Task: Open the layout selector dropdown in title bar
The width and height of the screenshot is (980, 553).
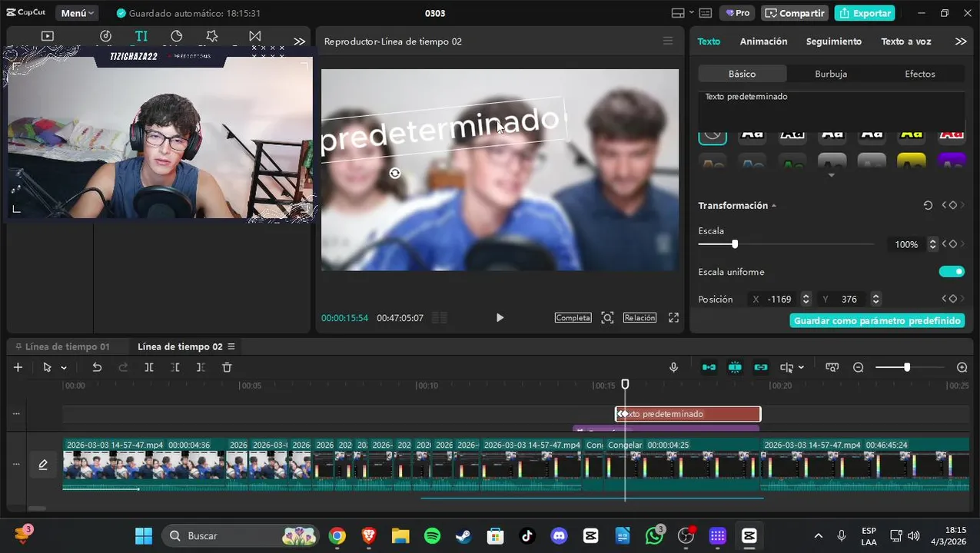Action: [682, 13]
